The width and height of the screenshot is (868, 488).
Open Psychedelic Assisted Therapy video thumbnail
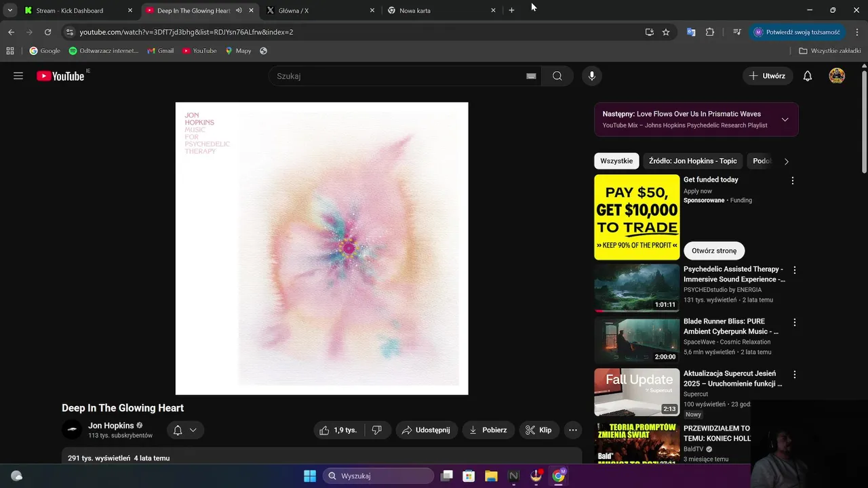pyautogui.click(x=637, y=288)
